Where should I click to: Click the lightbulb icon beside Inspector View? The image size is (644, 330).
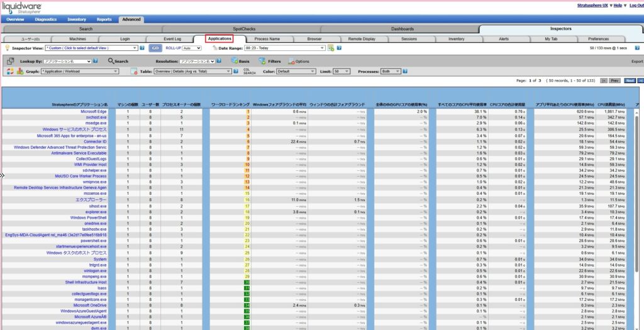click(x=7, y=48)
